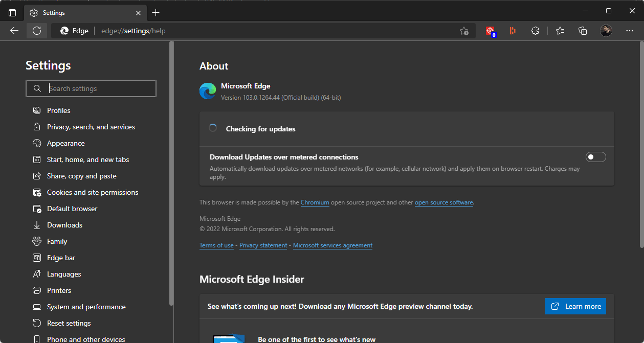Image resolution: width=644 pixels, height=343 pixels.
Task: Open the Extensions puzzle icon
Action: [535, 31]
